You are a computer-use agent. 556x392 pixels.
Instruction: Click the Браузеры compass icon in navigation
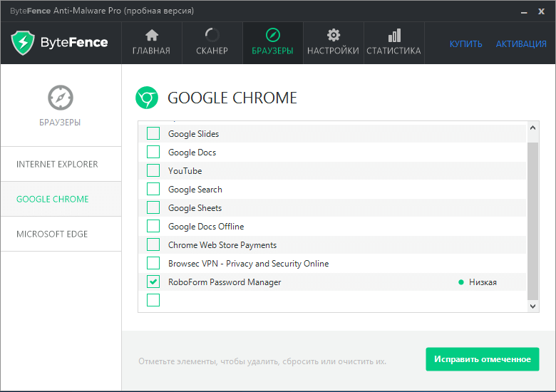pos(272,36)
